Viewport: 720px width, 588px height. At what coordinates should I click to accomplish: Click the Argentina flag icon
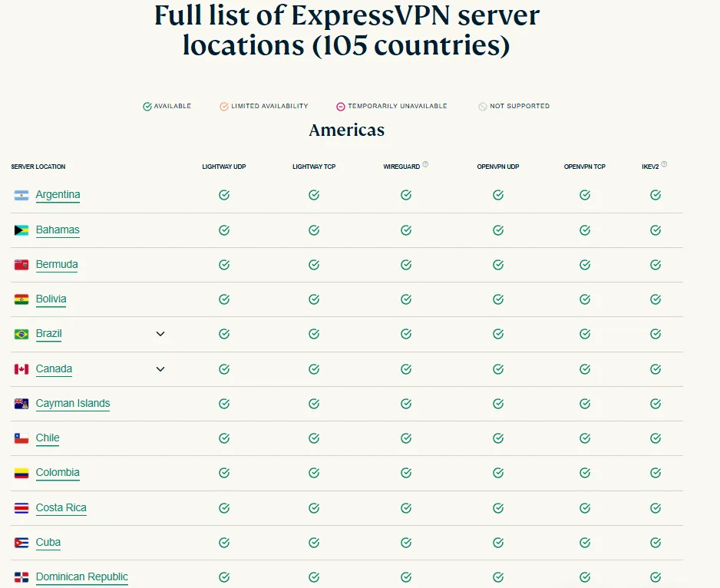[21, 195]
